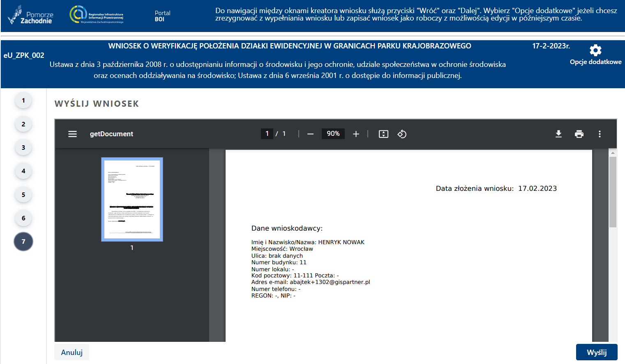Rotate the document counterclockwise
The image size is (625, 364).
click(x=402, y=134)
